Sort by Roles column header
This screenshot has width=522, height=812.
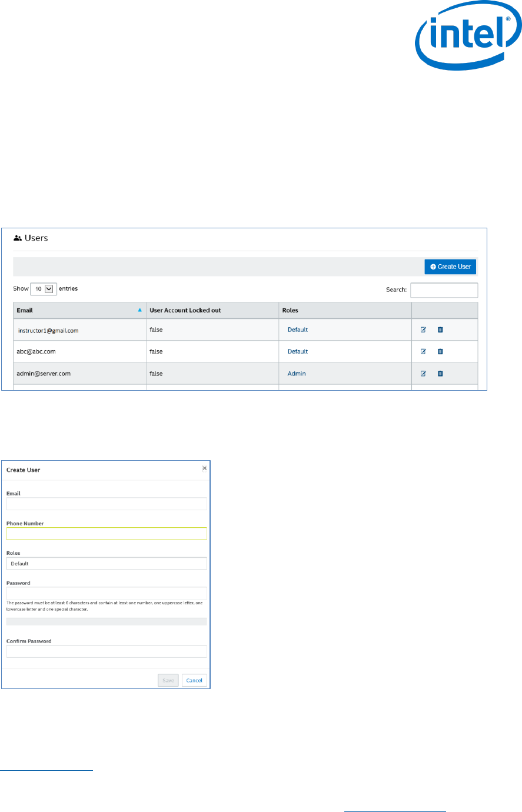[x=344, y=310]
